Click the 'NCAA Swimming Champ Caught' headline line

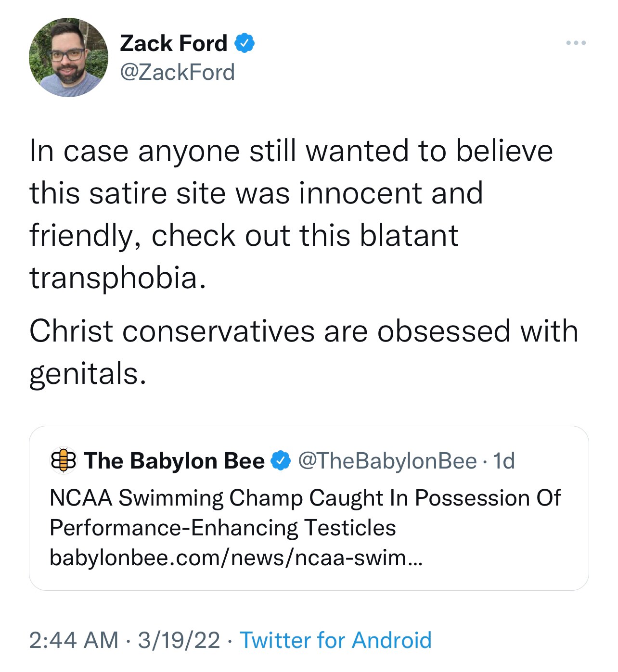click(305, 498)
